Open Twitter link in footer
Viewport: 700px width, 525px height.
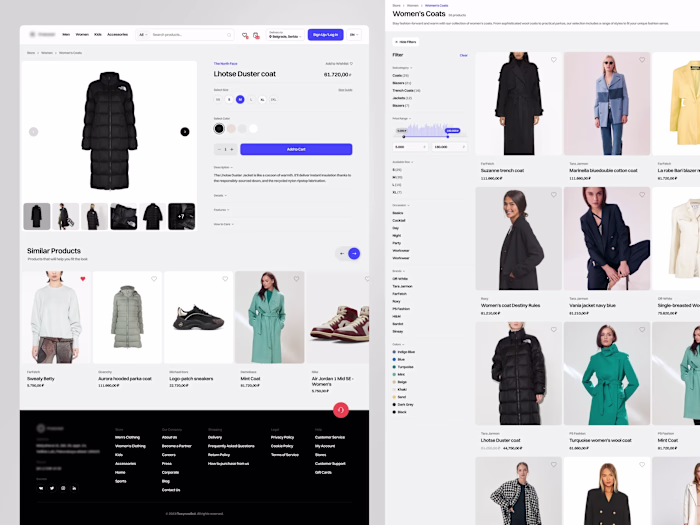pos(52,488)
